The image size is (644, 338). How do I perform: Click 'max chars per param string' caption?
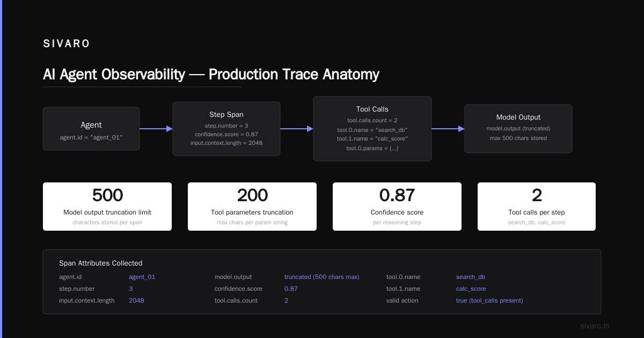[x=252, y=222]
